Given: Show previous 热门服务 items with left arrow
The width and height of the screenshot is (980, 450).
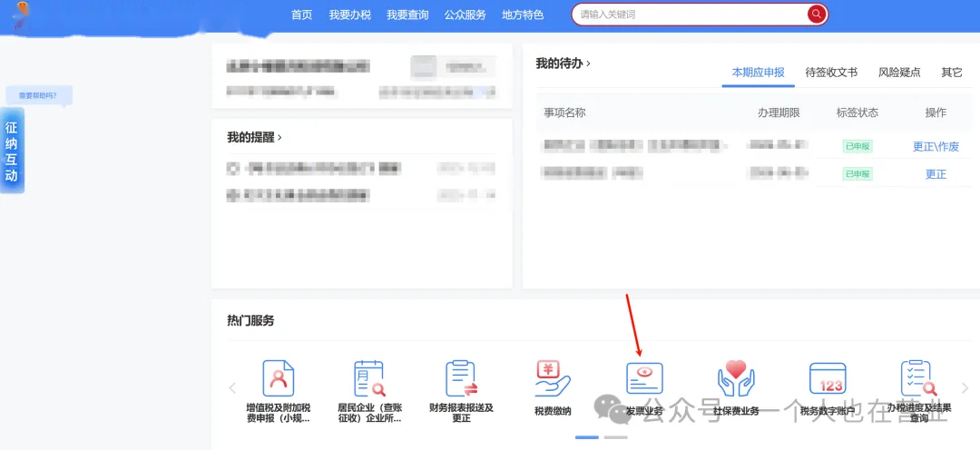Looking at the screenshot, I should tap(232, 387).
